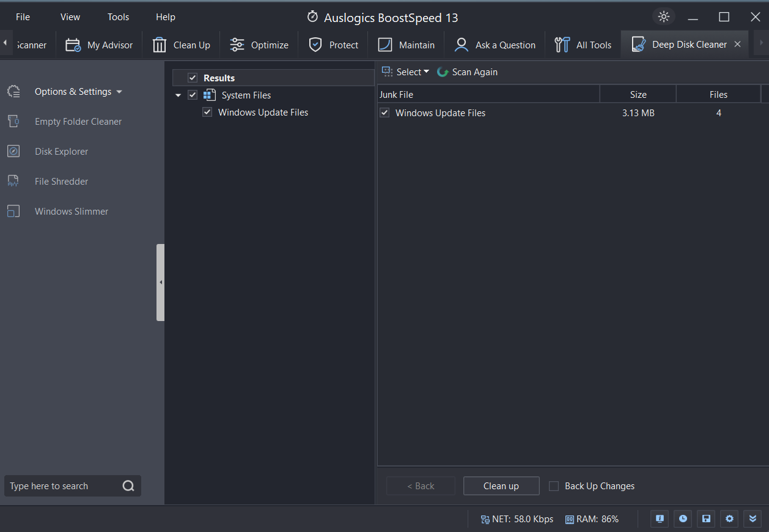Select the 3.13 MB size cell
This screenshot has height=532, width=769.
pyautogui.click(x=638, y=113)
